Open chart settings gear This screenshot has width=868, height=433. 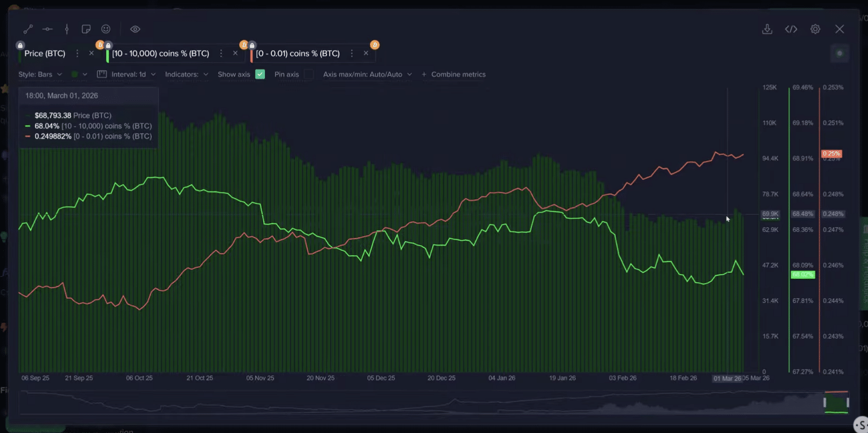tap(815, 29)
